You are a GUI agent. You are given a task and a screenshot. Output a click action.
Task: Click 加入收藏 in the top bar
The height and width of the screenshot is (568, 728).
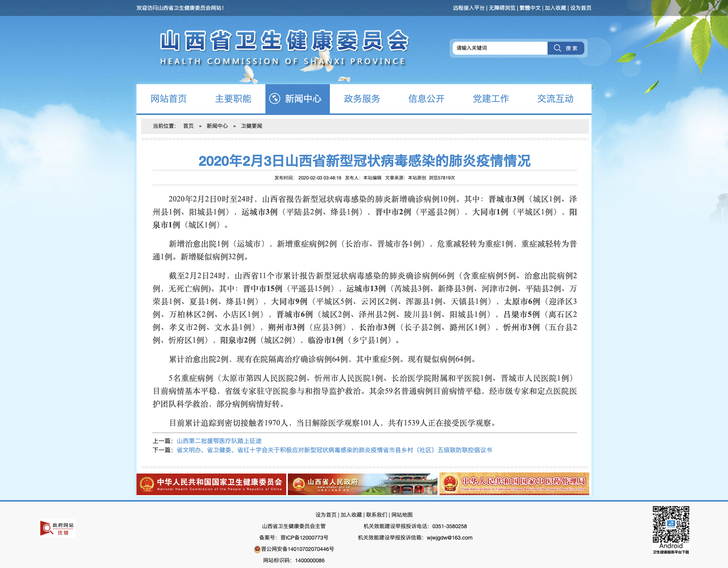click(555, 8)
